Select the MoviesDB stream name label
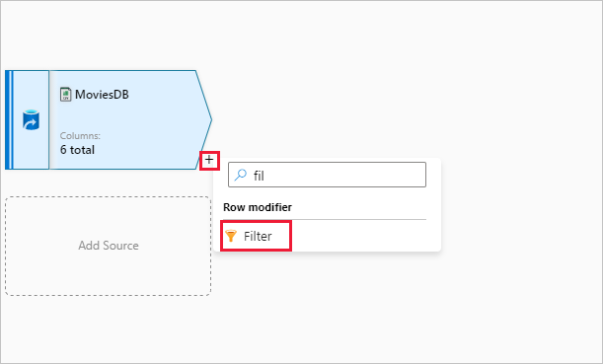Viewport: 603px width, 364px height. 102,95
